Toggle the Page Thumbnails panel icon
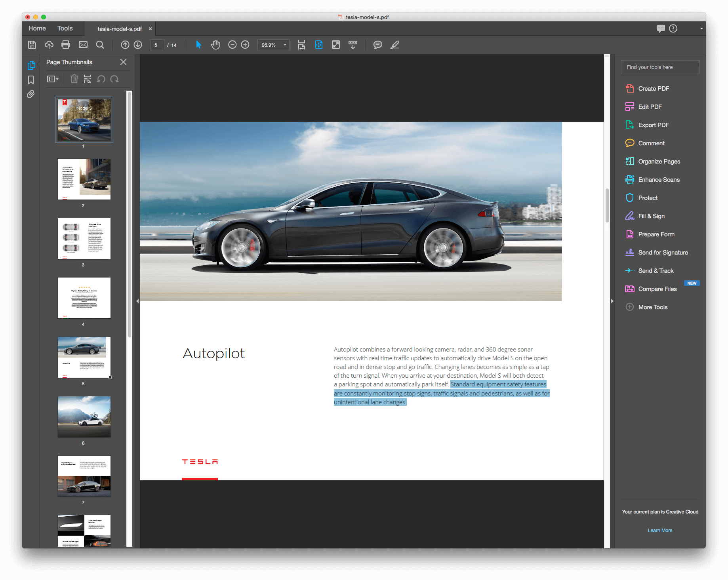 [x=31, y=65]
